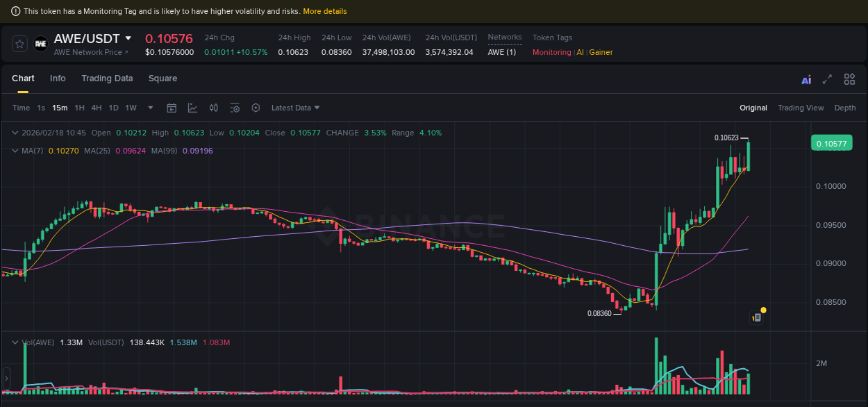Select the line chart type icon
Image resolution: width=868 pixels, height=407 pixels.
pos(192,108)
